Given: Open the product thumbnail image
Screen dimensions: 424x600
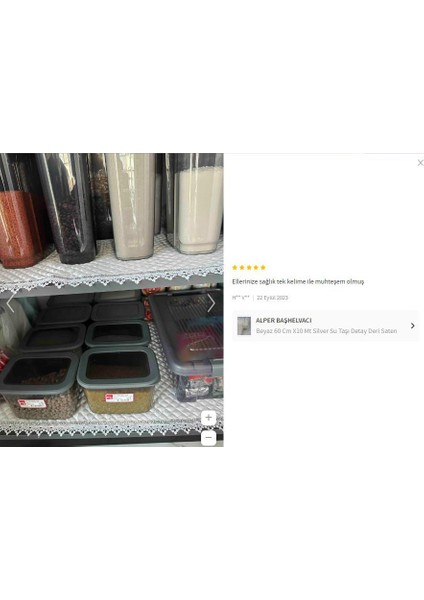Looking at the screenshot, I should tap(244, 326).
